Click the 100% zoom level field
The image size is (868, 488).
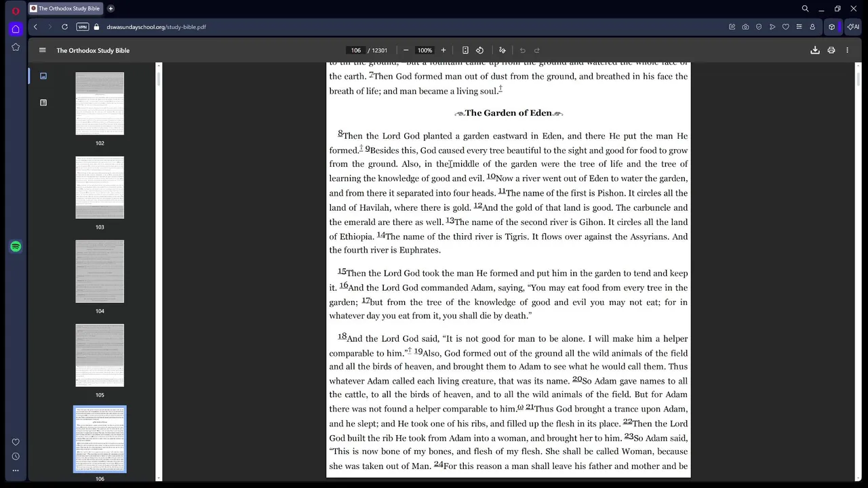tap(425, 50)
